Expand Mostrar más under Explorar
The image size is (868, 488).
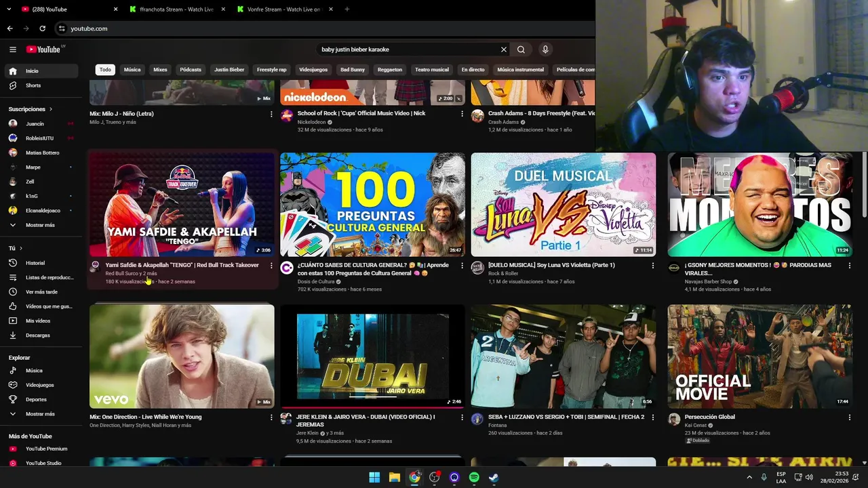pos(43,414)
